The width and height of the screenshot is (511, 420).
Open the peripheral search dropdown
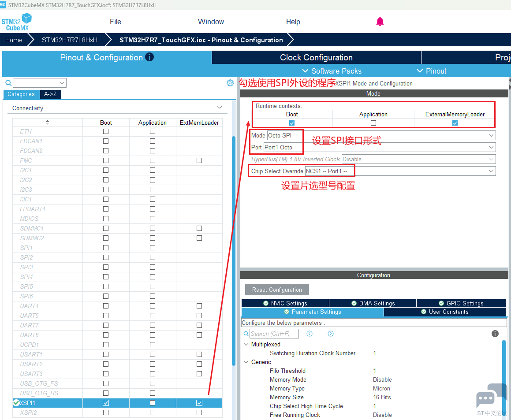(x=62, y=83)
